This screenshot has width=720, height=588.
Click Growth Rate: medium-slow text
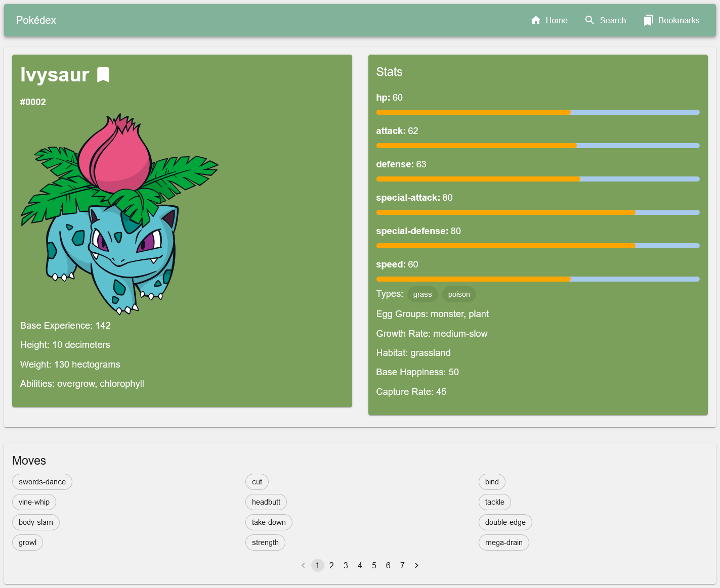432,334
